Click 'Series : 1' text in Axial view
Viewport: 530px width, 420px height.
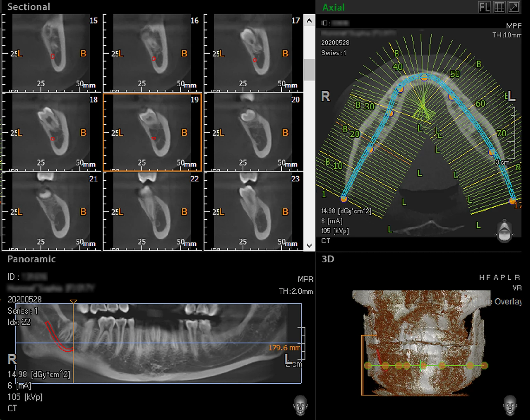point(334,53)
